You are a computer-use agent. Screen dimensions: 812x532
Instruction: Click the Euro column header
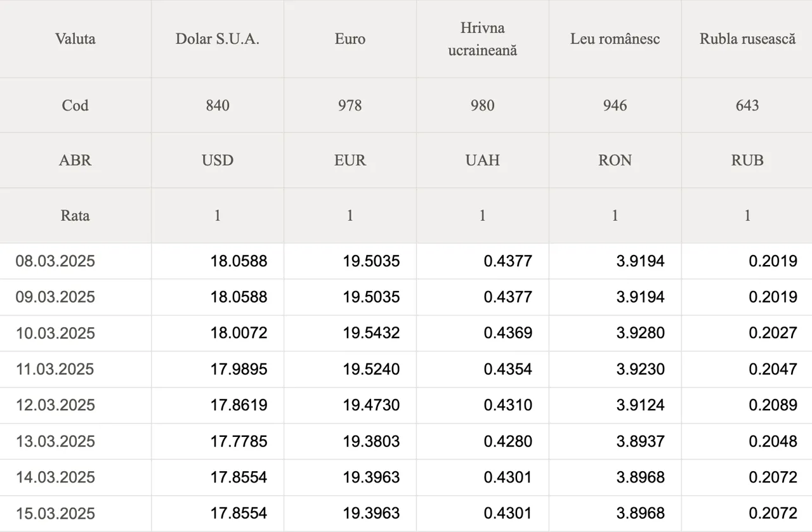350,39
